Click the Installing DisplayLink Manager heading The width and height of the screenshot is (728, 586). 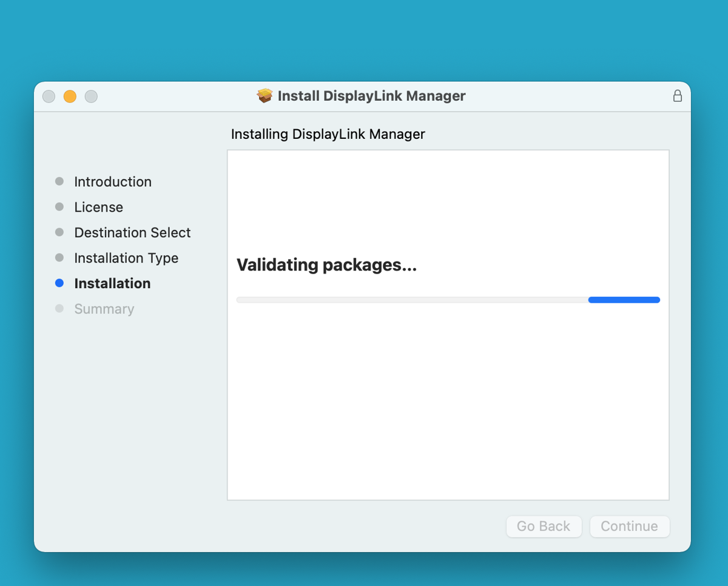(x=328, y=134)
